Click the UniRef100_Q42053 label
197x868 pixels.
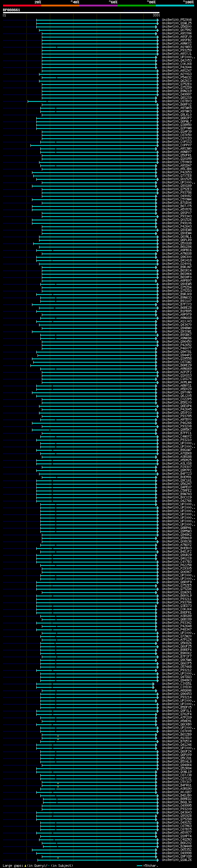tap(177, 61)
